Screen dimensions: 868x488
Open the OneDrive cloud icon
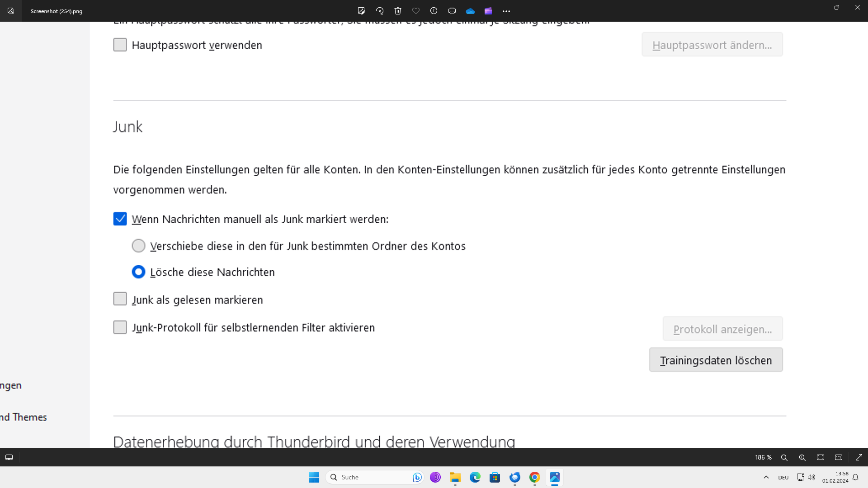[x=470, y=11]
